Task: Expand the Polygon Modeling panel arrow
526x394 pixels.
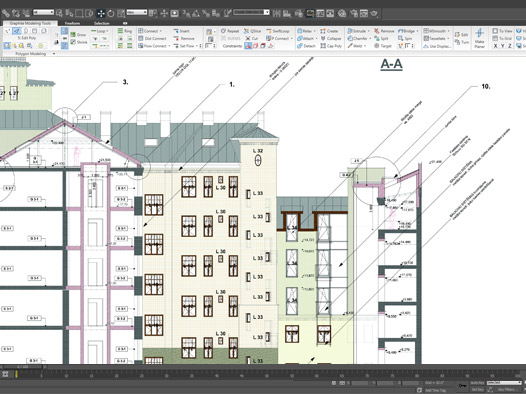Action: pos(54,54)
